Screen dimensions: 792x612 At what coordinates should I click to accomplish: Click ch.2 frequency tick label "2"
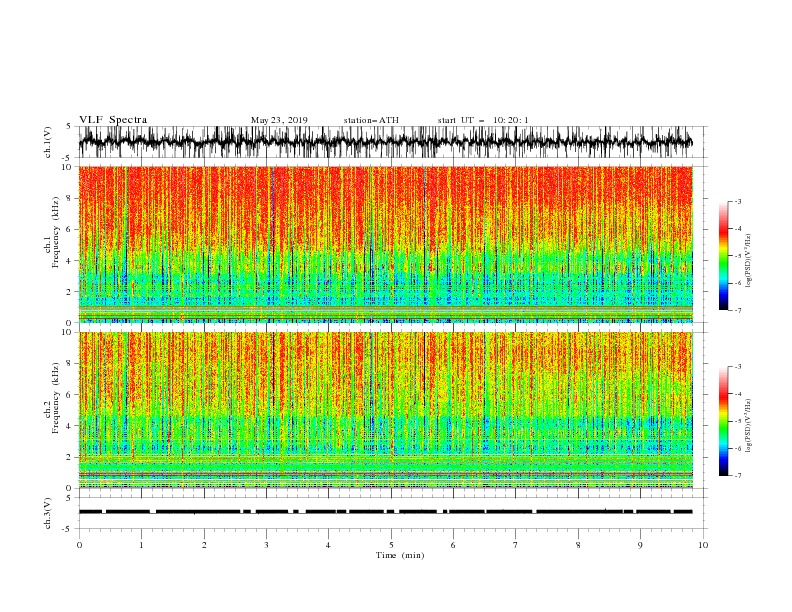click(70, 457)
